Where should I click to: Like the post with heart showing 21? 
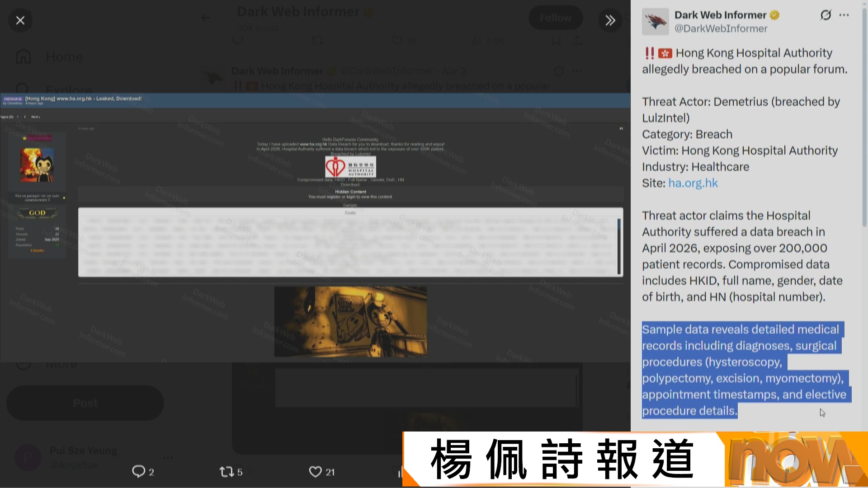pyautogui.click(x=315, y=472)
